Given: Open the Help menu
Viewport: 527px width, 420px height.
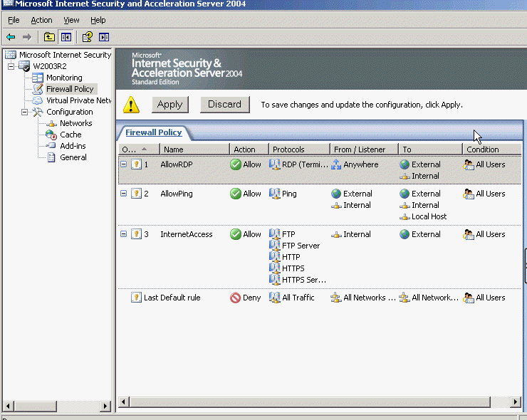Looking at the screenshot, I should (x=98, y=20).
